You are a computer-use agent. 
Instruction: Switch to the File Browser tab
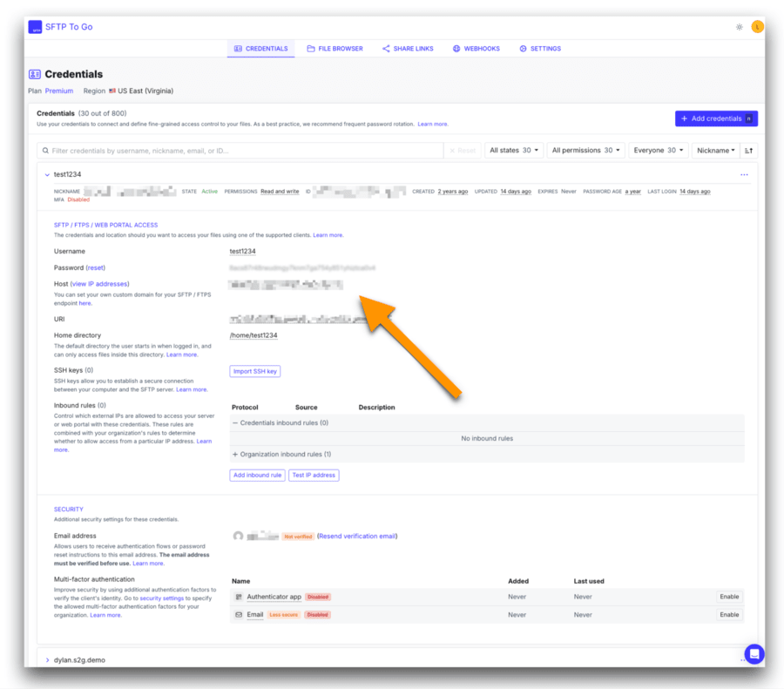tap(335, 49)
